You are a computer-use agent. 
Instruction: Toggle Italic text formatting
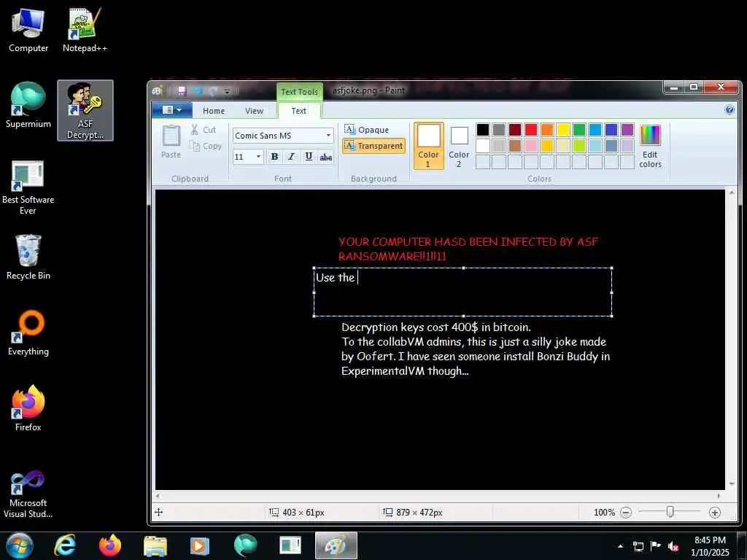pos(291,157)
